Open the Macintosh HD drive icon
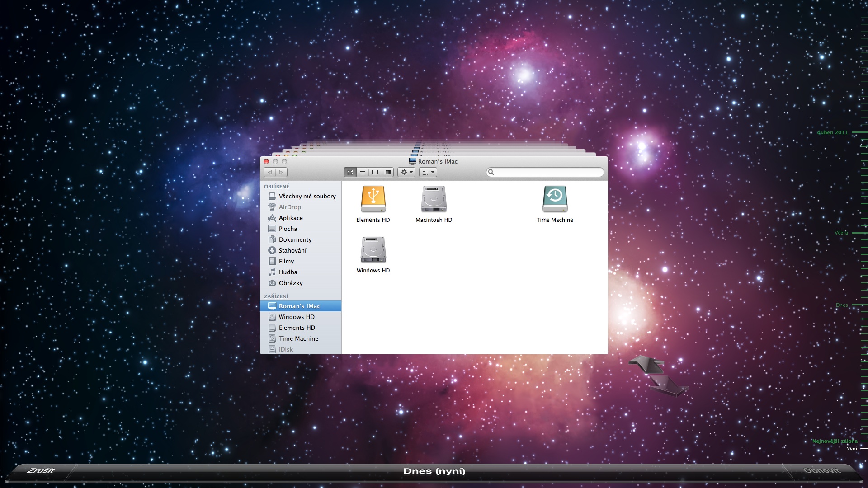868x488 pixels. coord(434,199)
